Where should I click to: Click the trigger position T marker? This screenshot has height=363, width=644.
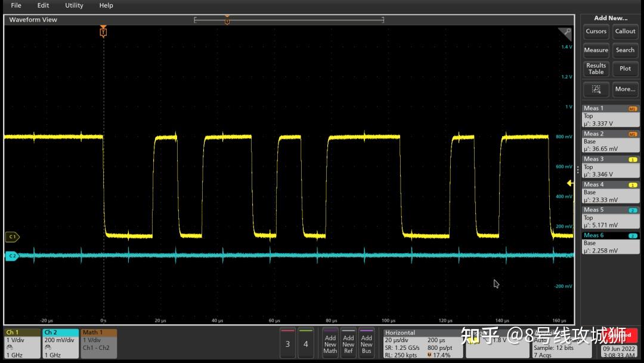(103, 32)
